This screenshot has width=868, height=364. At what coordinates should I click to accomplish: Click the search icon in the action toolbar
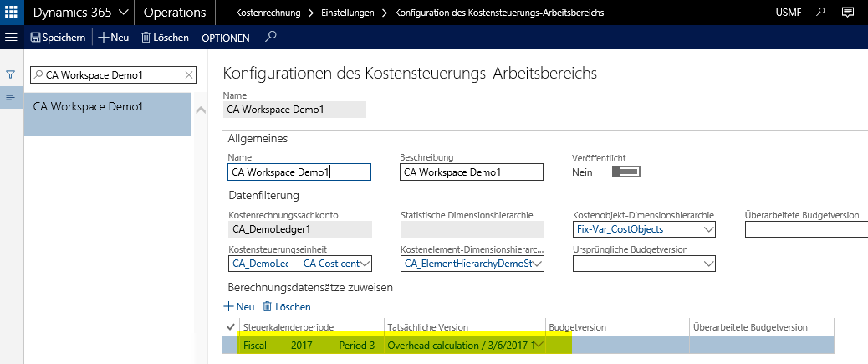coord(269,38)
